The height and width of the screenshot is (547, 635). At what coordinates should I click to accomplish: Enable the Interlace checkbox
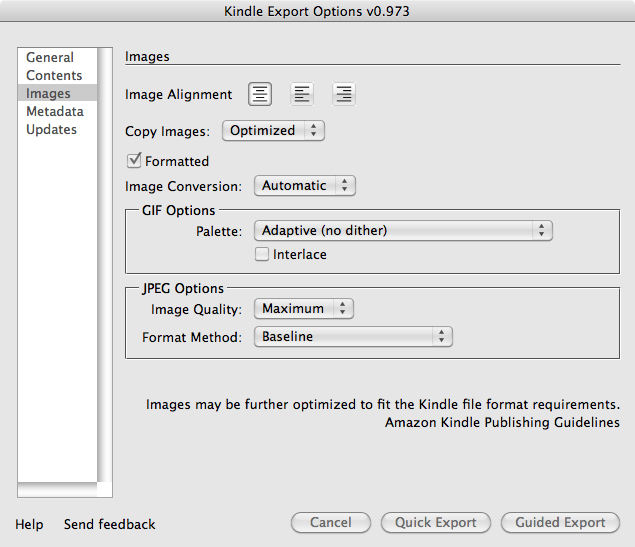point(262,255)
